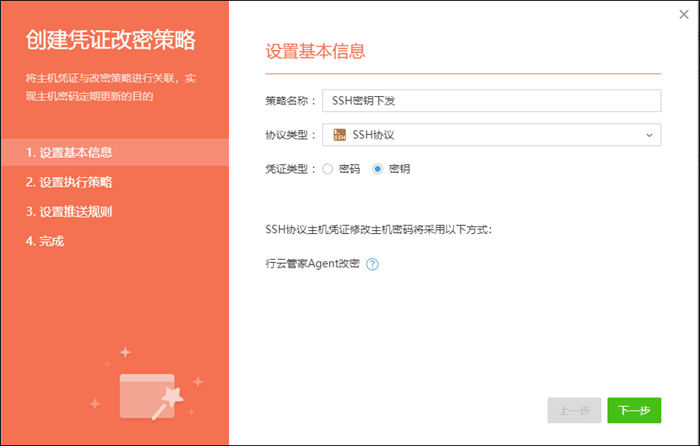Expand the 协议类型 dropdown arrow
The width and height of the screenshot is (700, 447).
(649, 134)
